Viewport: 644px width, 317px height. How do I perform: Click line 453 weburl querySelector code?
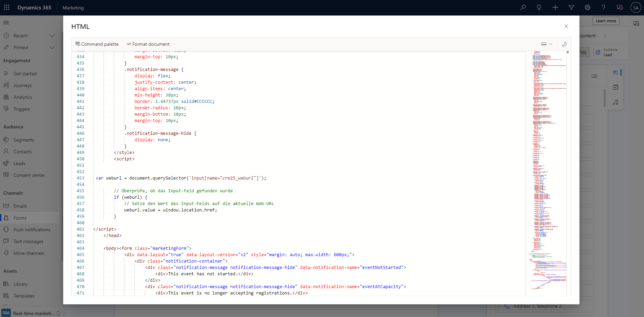(x=181, y=178)
